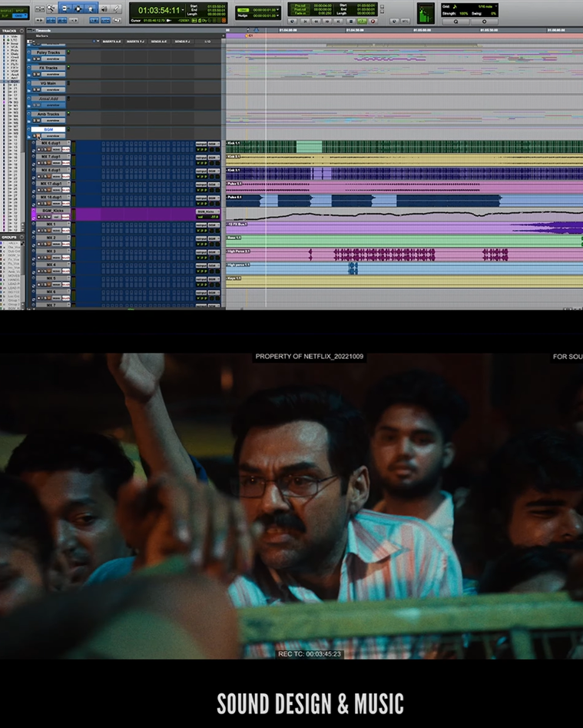Select the Pencil tool
The height and width of the screenshot is (728, 583).
(117, 8)
